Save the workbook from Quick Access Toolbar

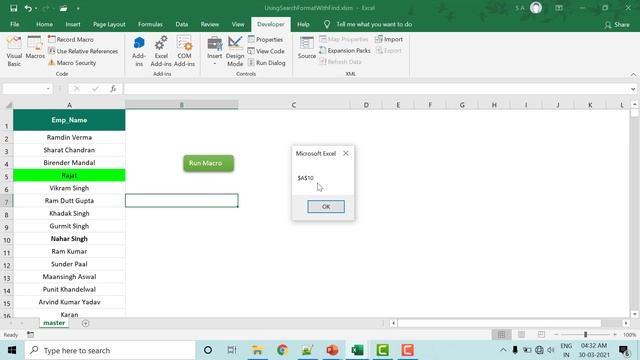point(13,8)
